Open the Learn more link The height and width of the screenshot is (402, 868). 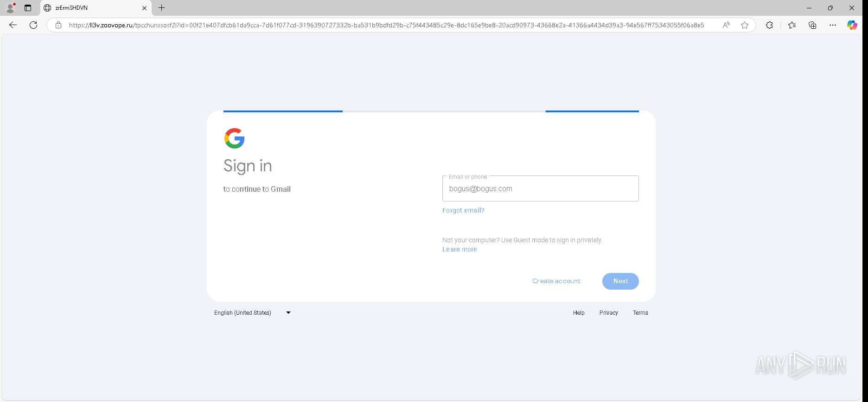[x=460, y=249]
